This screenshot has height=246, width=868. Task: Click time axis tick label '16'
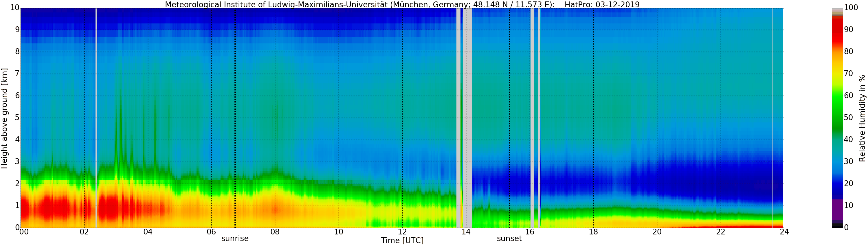coord(530,232)
